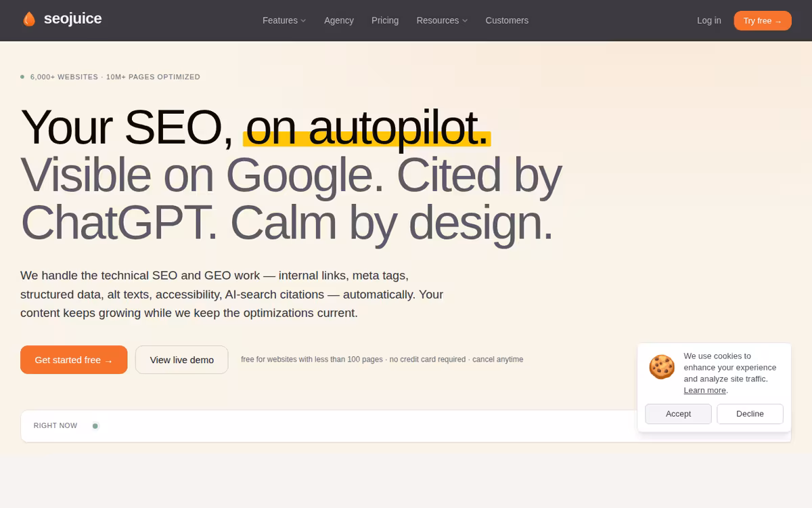Viewport: 812px width, 508px height.
Task: Accept the cookies
Action: (x=678, y=414)
